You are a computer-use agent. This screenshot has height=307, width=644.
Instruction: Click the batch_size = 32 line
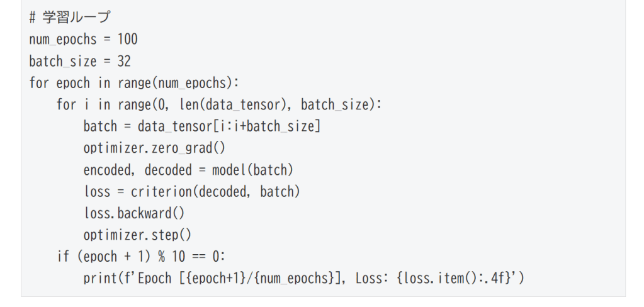pos(80,62)
